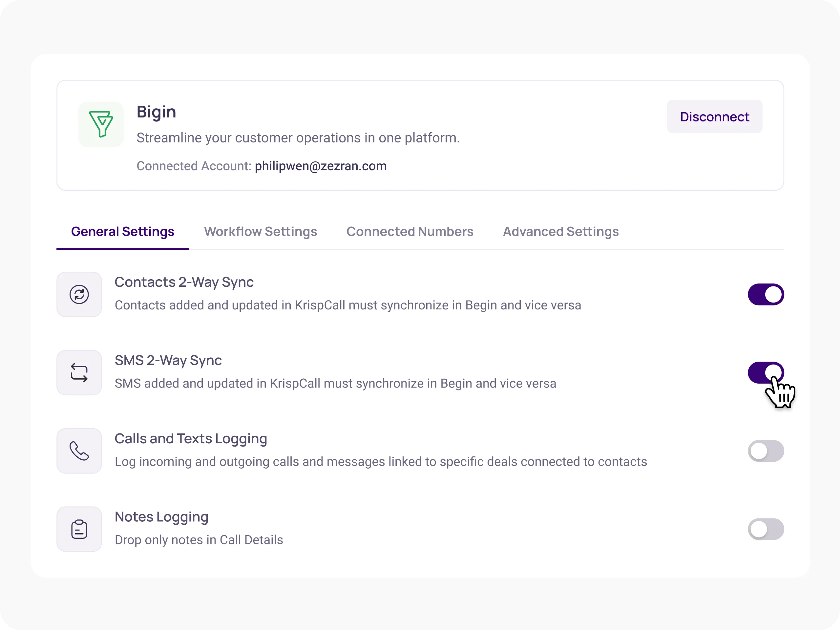
Task: Click the Bigin heading text
Action: [x=156, y=113]
